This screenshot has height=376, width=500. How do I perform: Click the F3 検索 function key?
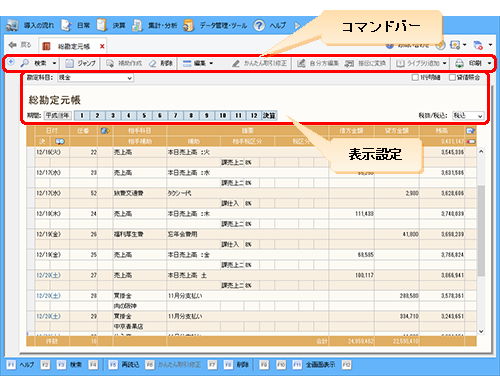(61, 365)
